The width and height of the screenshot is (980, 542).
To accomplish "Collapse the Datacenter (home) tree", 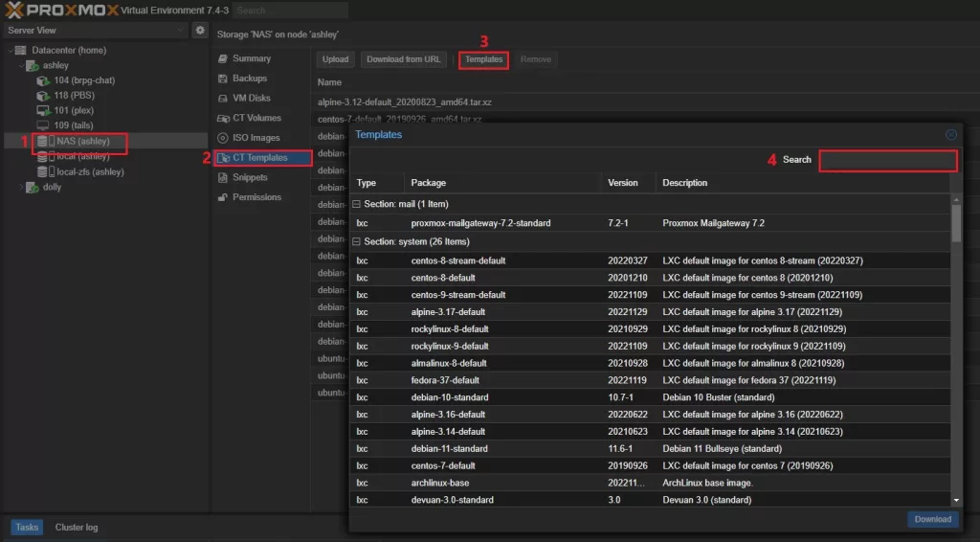I will (10, 50).
